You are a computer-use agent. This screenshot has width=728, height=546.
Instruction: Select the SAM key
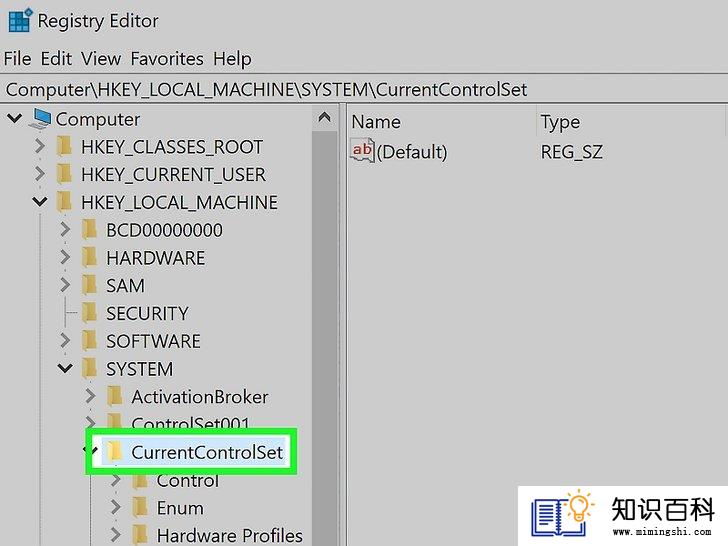point(125,286)
